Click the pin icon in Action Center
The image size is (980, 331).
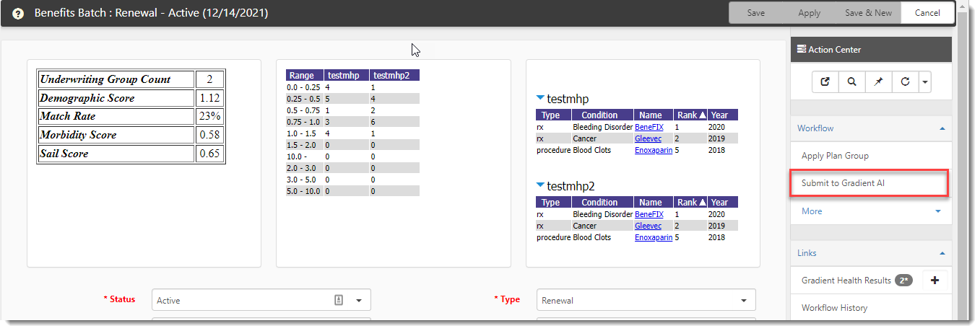click(x=879, y=82)
